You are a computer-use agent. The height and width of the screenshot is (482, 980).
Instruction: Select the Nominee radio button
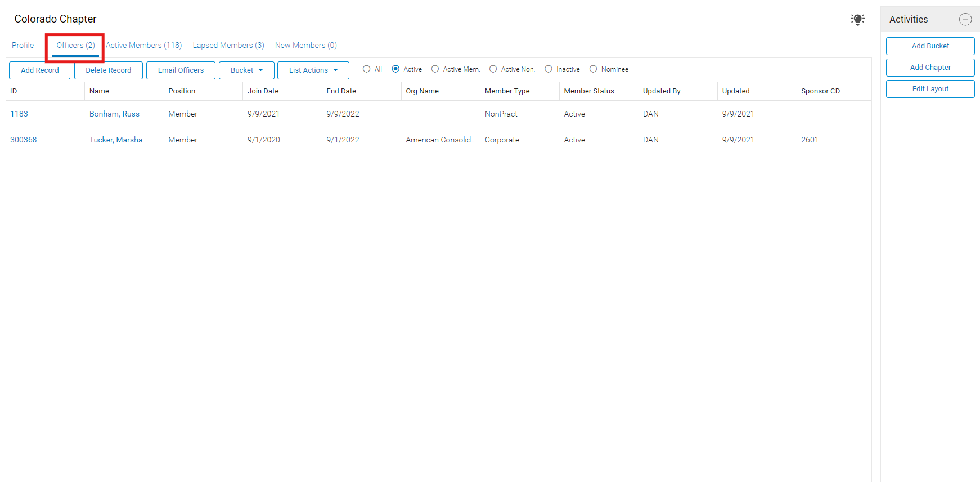click(x=594, y=69)
